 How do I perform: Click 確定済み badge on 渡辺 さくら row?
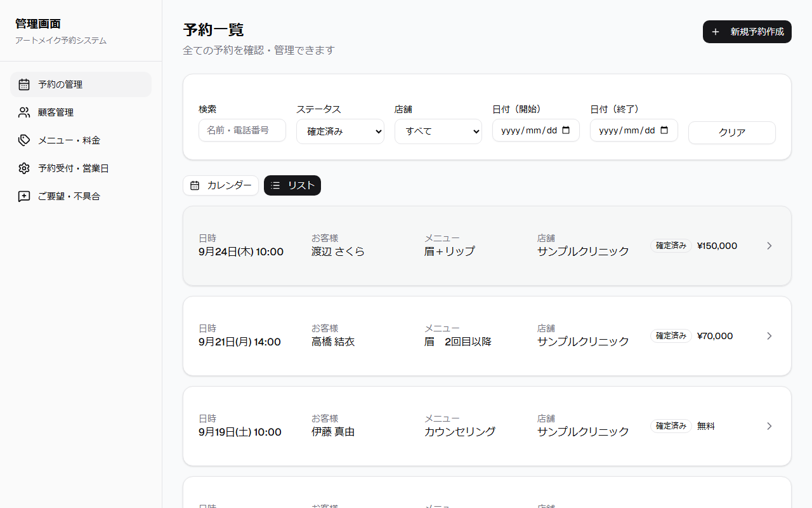pyautogui.click(x=671, y=246)
